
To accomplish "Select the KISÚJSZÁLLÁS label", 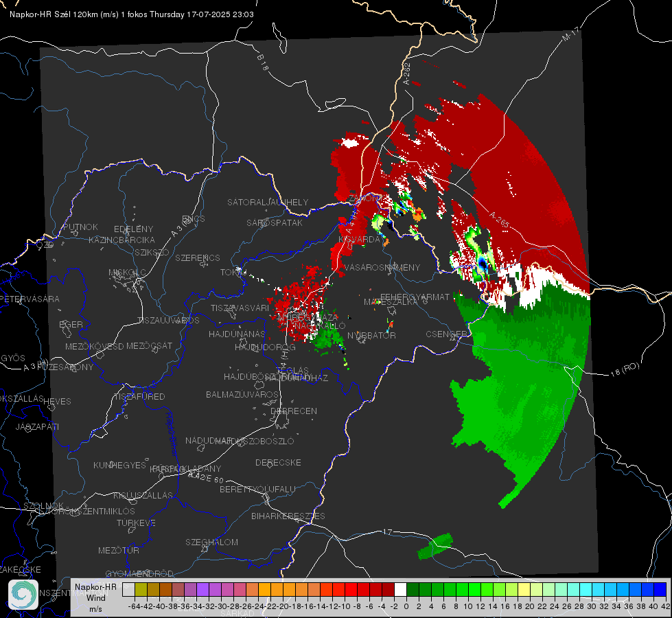I will tap(143, 495).
